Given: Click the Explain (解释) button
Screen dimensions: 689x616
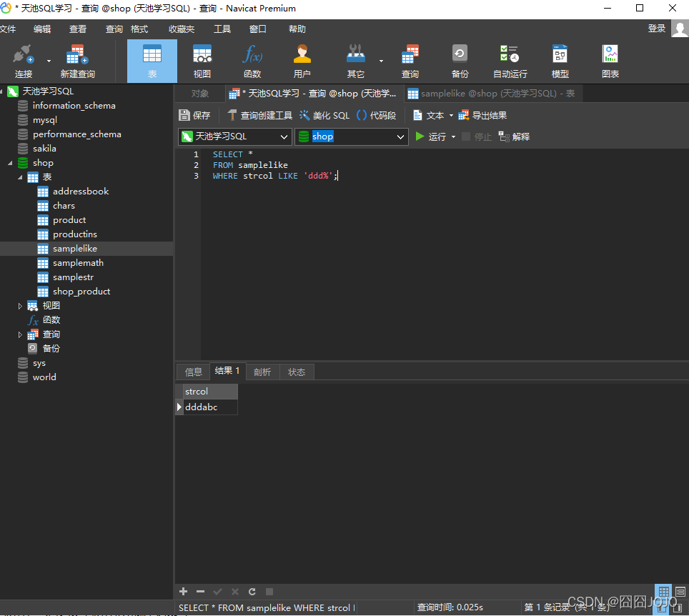Looking at the screenshot, I should coord(514,136).
